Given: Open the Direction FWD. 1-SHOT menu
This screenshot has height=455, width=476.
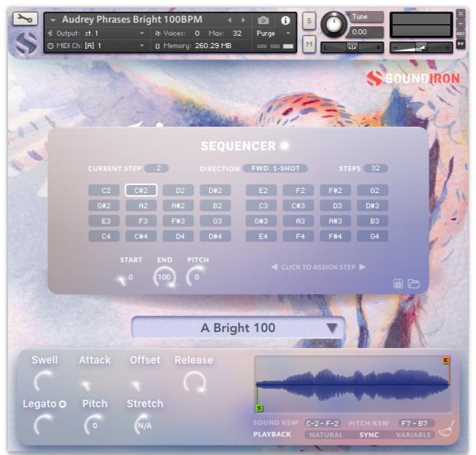Looking at the screenshot, I should [x=275, y=168].
